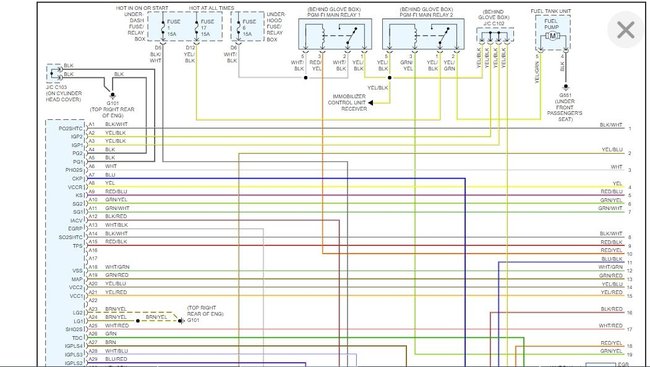
Task: Click the 'UNDER FRONT PASSENGER'S SEAT' note
Action: coord(565,110)
